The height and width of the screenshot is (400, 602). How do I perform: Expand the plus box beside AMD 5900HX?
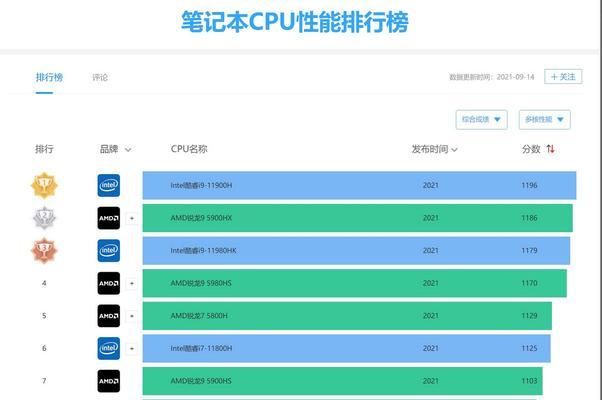point(132,218)
